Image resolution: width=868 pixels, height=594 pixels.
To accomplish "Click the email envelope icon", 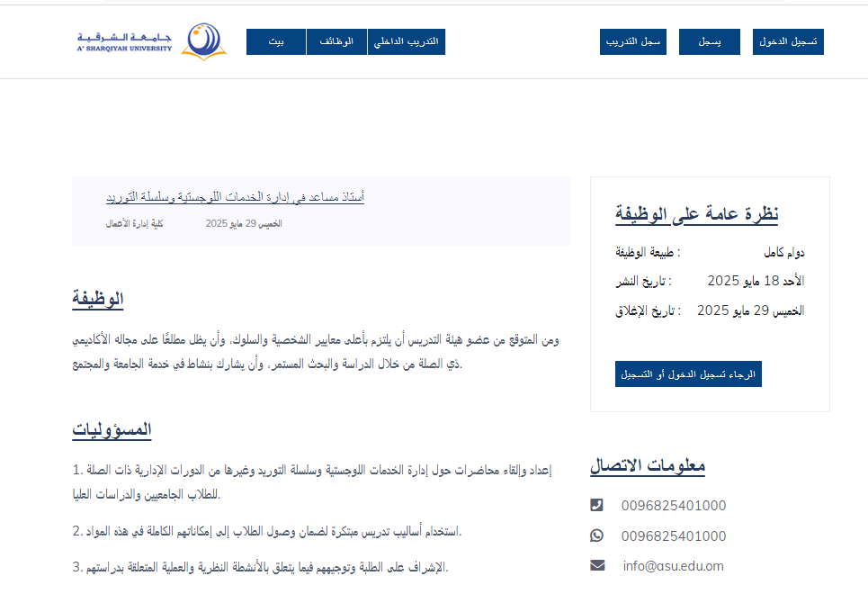I will click(x=597, y=566).
